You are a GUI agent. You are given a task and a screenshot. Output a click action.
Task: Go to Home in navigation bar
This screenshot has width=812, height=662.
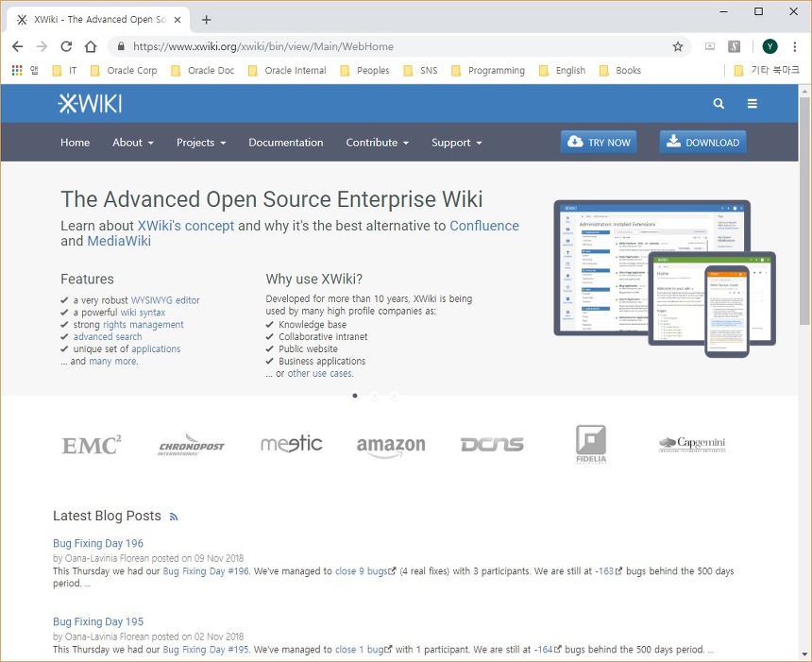click(x=76, y=143)
